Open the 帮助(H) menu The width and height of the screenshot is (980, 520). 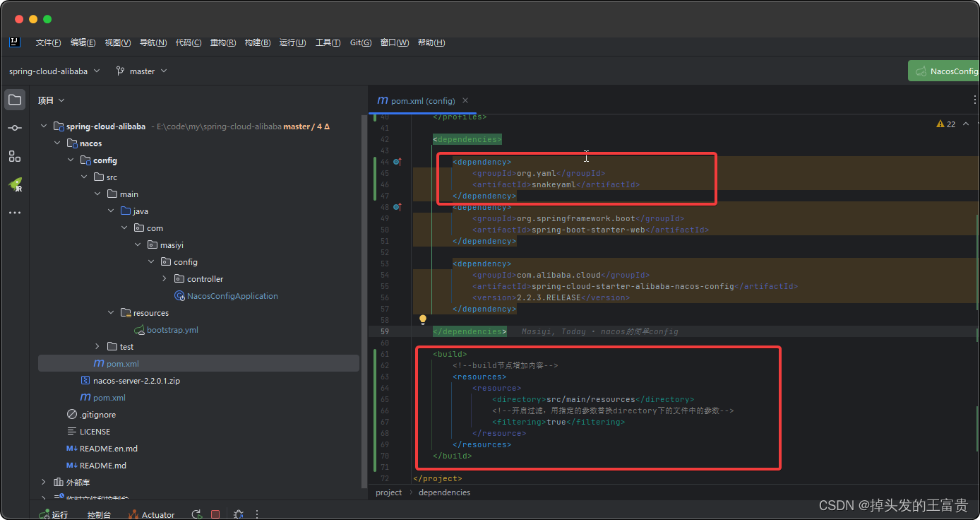(x=431, y=42)
